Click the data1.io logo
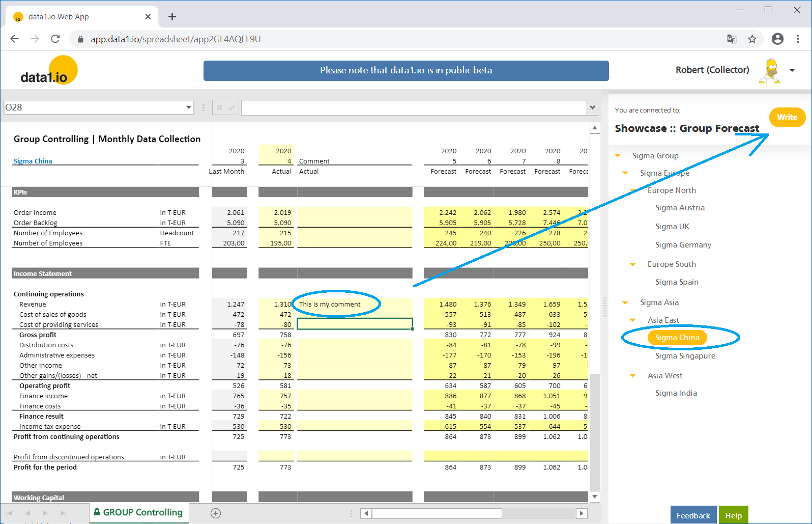The image size is (812, 524). point(48,71)
